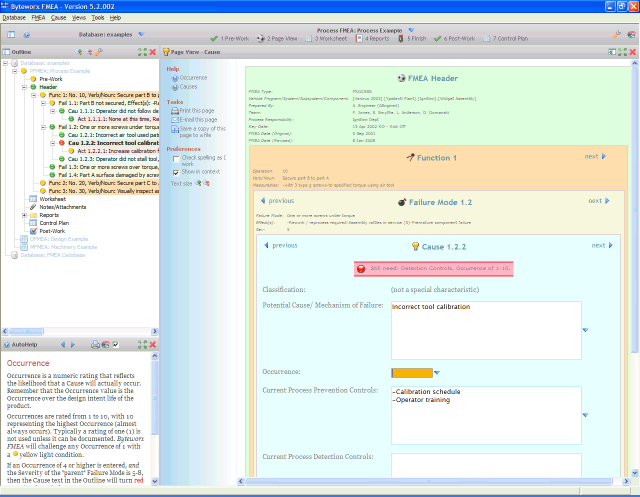
Task: Click the Current Process Detection Controls field
Action: [486, 465]
